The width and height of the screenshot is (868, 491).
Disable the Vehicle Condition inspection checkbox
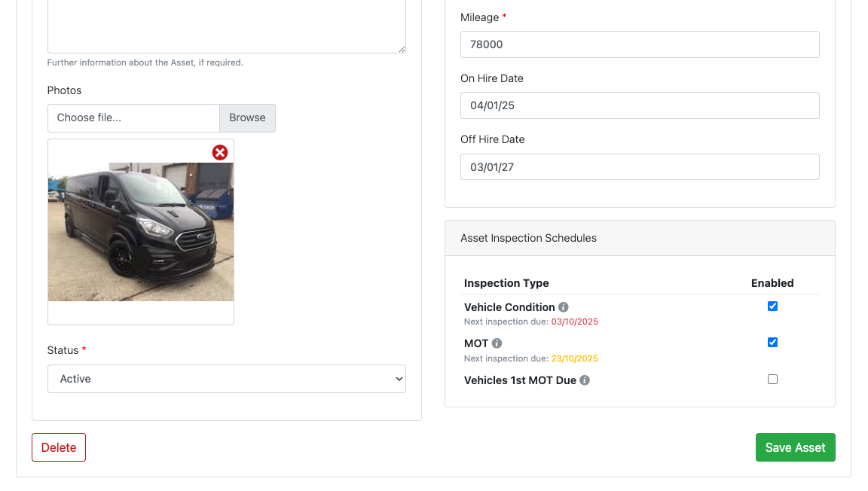(772, 306)
